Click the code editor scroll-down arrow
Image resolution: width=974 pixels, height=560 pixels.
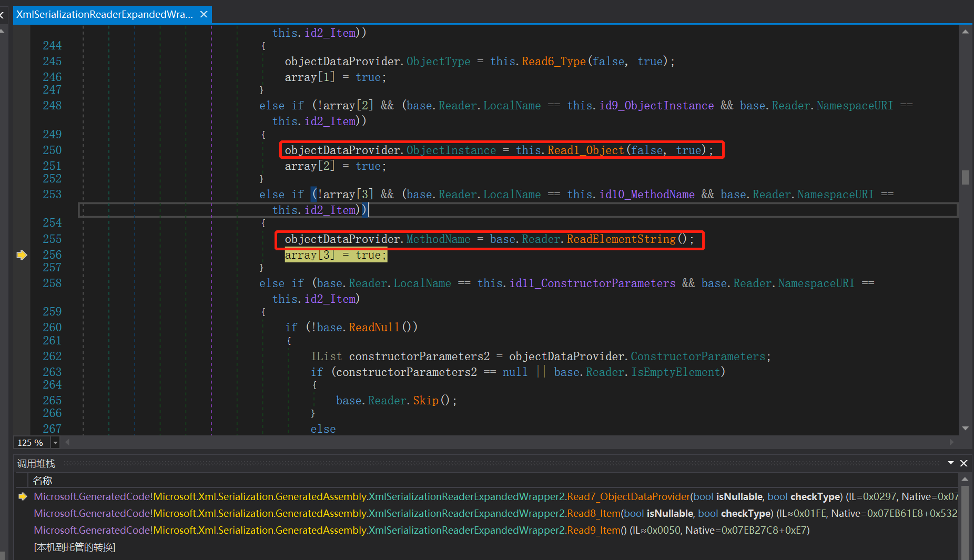pyautogui.click(x=965, y=429)
